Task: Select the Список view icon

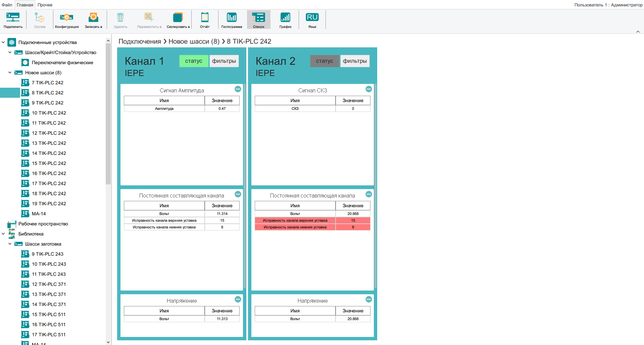Action: tap(259, 20)
